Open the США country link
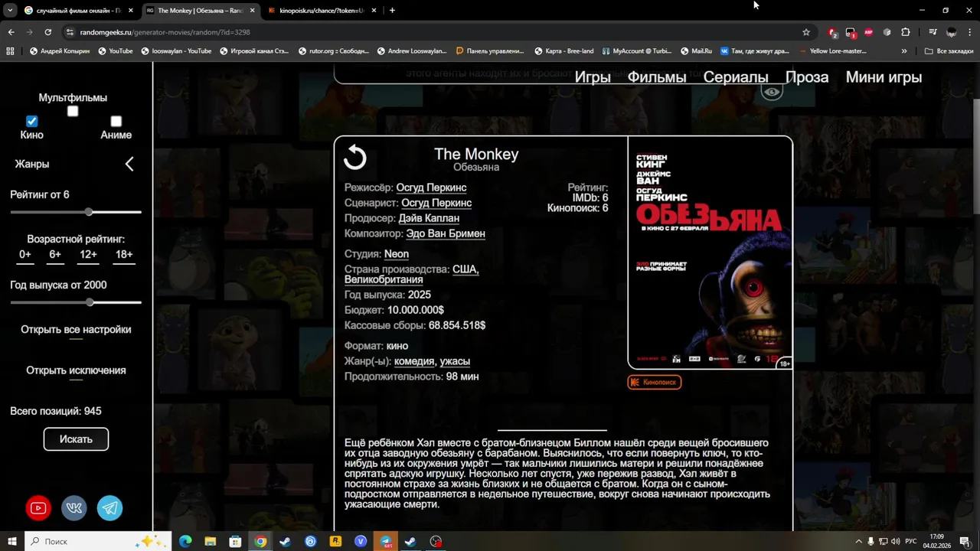980x551 pixels. click(465, 269)
